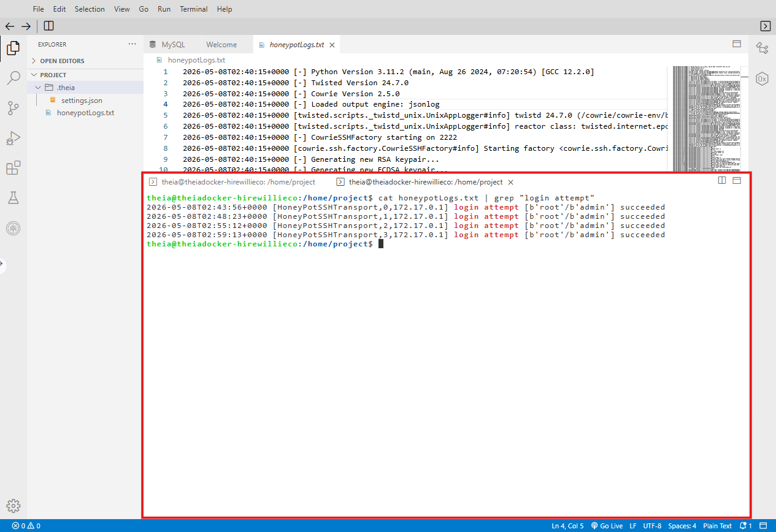776x532 pixels.
Task: Click the editor area layout icon beside tabs
Action: [x=737, y=44]
